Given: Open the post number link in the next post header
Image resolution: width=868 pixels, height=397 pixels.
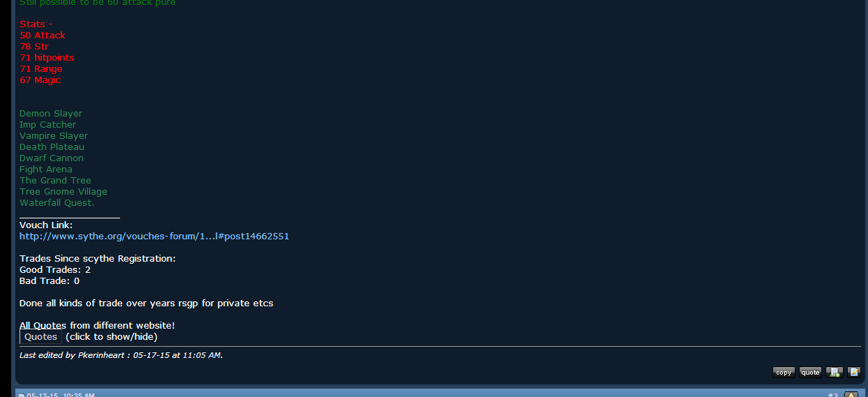Looking at the screenshot, I should tap(833, 395).
